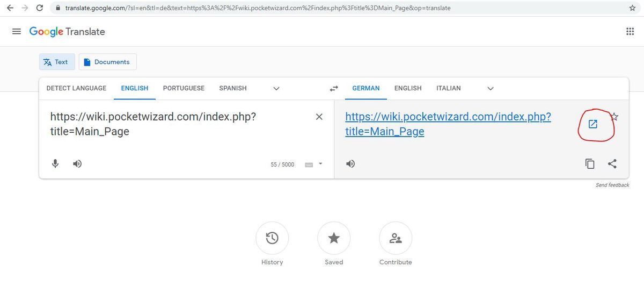This screenshot has width=644, height=286.
Task: Select Portuguese as source language
Action: pyautogui.click(x=184, y=88)
